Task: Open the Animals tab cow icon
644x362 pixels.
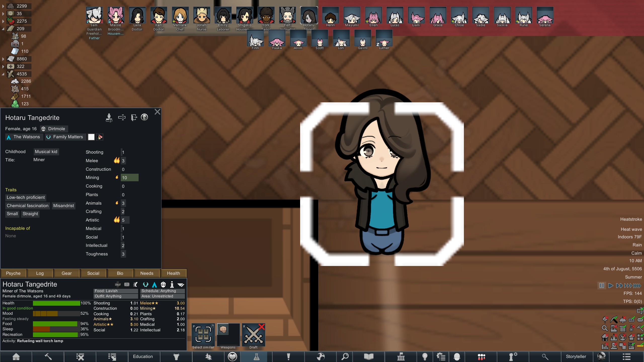Action: [176, 356]
